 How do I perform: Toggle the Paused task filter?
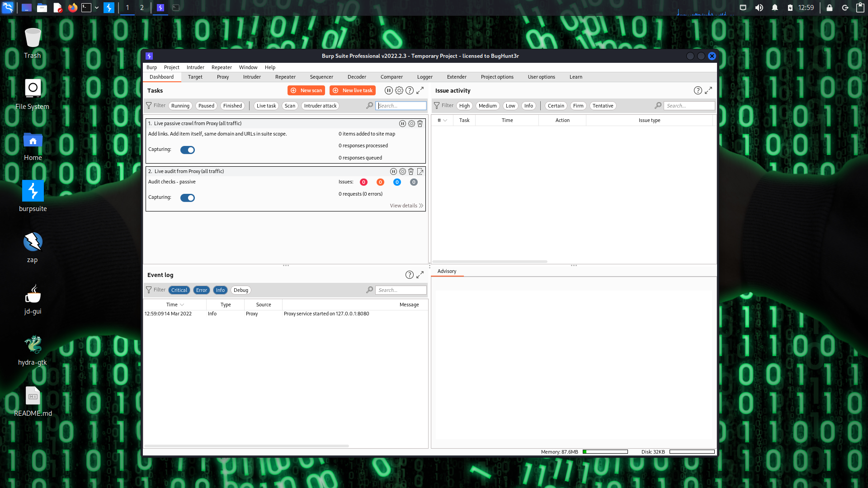(206, 106)
